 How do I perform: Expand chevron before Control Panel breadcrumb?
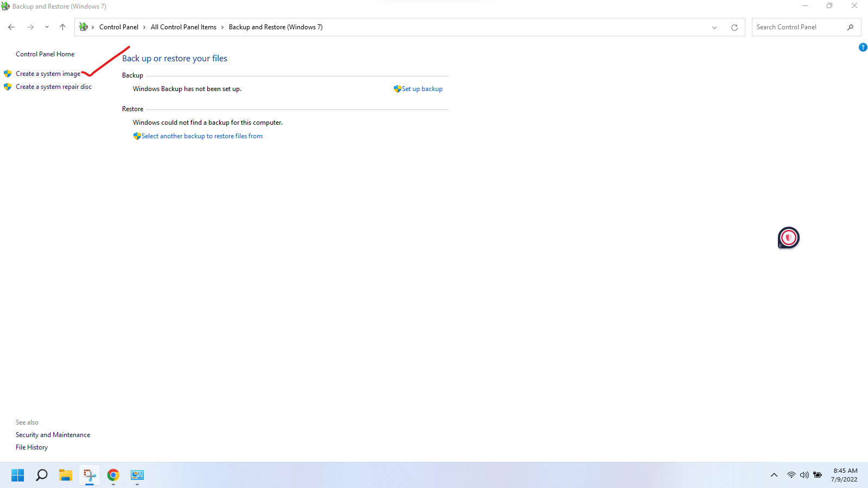[93, 27]
